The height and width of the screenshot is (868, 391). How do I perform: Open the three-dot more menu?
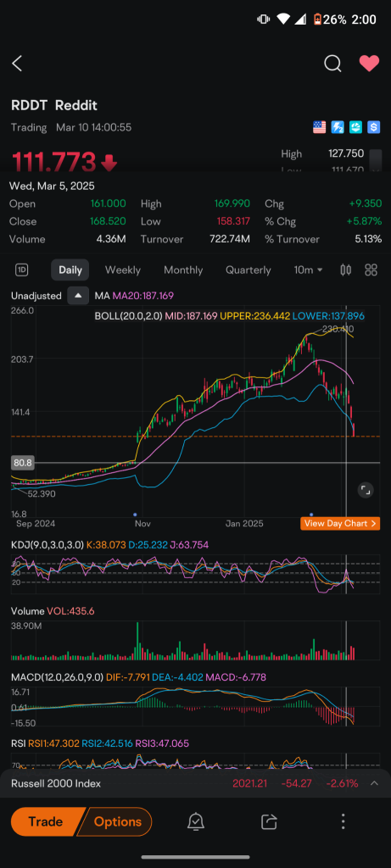344,821
